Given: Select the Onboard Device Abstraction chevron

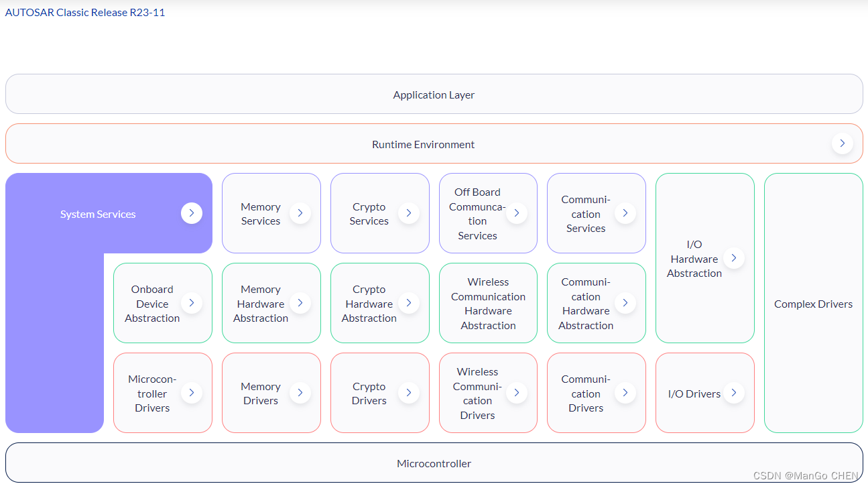Looking at the screenshot, I should pyautogui.click(x=192, y=302).
